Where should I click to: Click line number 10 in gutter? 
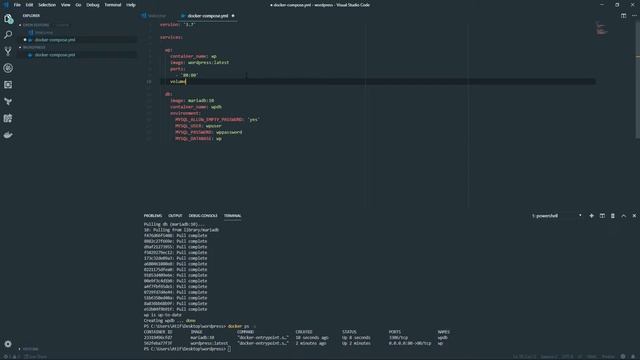point(149,82)
